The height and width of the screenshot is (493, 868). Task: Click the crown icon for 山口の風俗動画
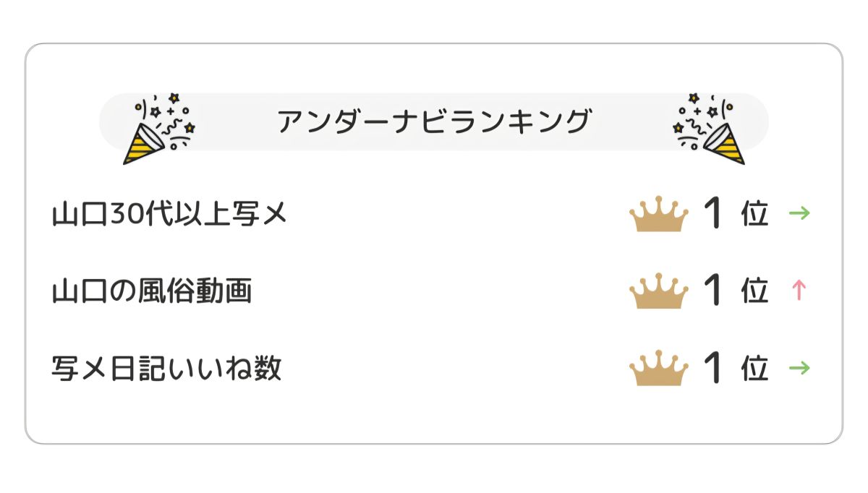tap(658, 292)
